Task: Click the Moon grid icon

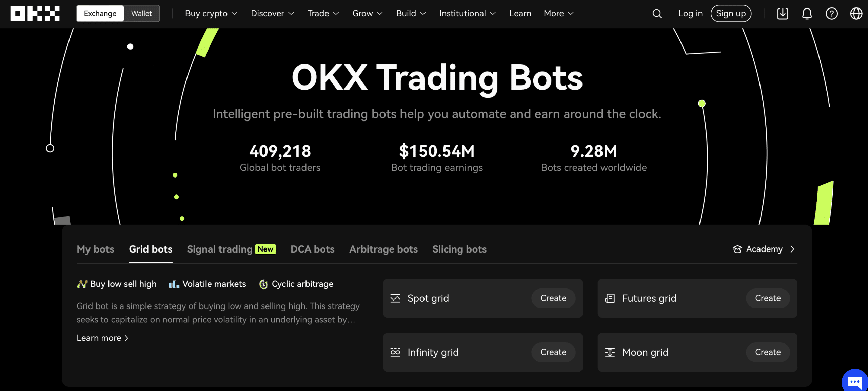Action: [610, 352]
